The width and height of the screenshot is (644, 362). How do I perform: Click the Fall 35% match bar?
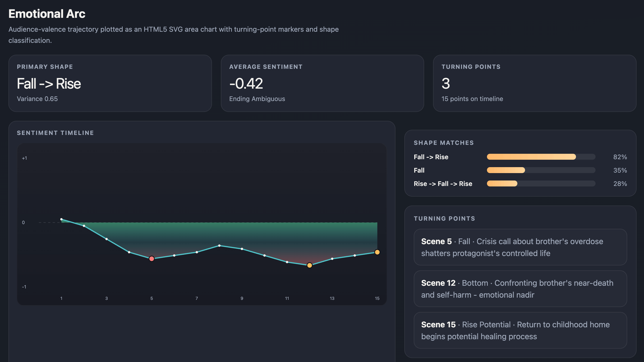(541, 170)
